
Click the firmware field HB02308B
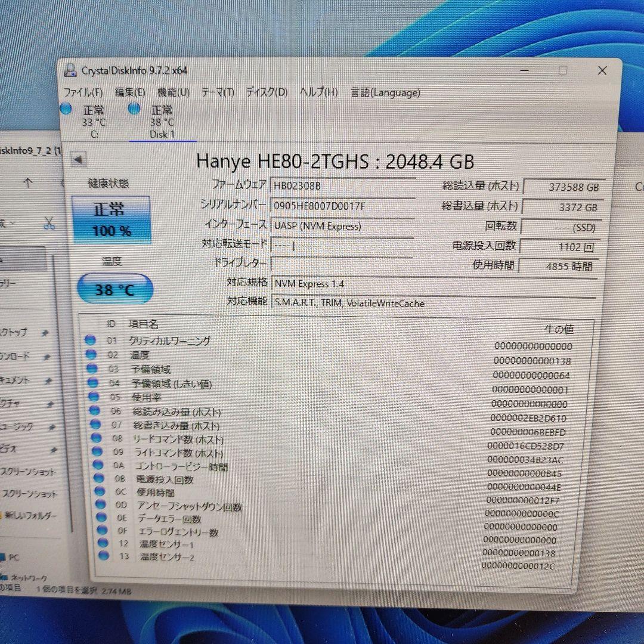342,185
